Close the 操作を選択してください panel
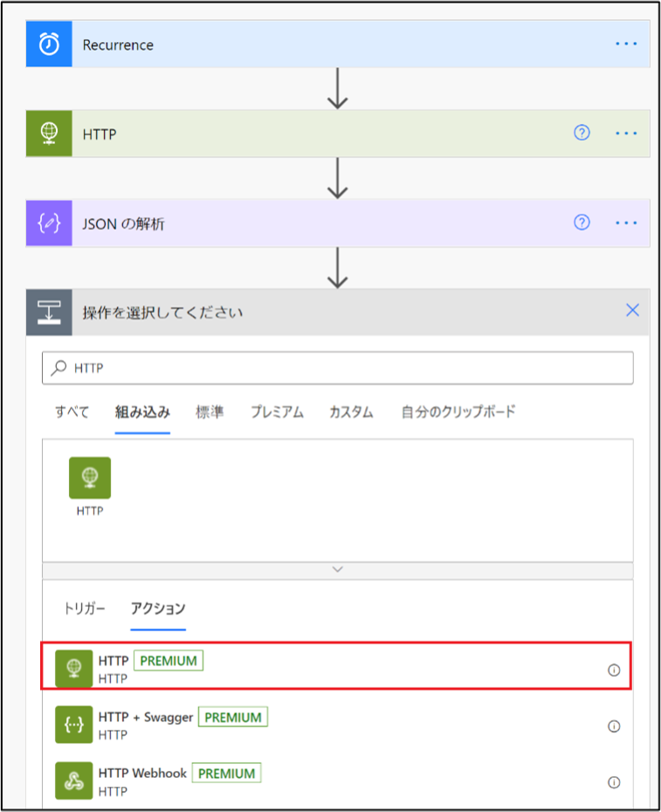Image resolution: width=661 pixels, height=812 pixels. pyautogui.click(x=632, y=310)
